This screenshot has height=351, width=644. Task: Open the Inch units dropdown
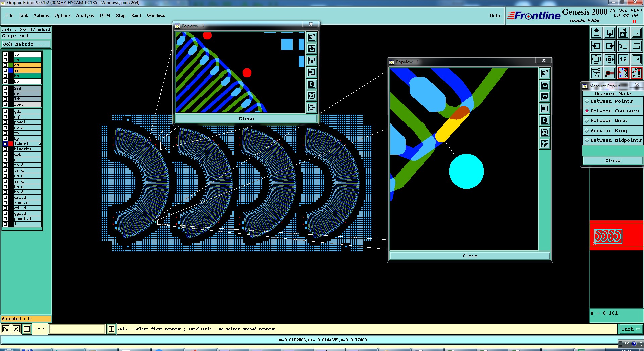click(x=630, y=329)
